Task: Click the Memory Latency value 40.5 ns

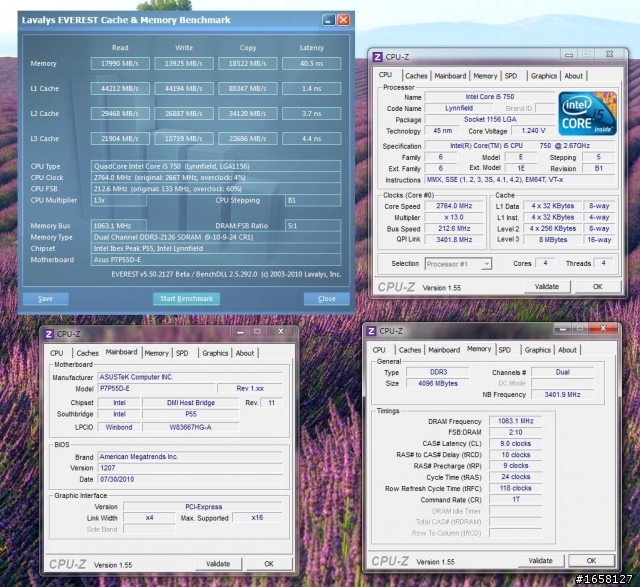Action: [x=311, y=64]
